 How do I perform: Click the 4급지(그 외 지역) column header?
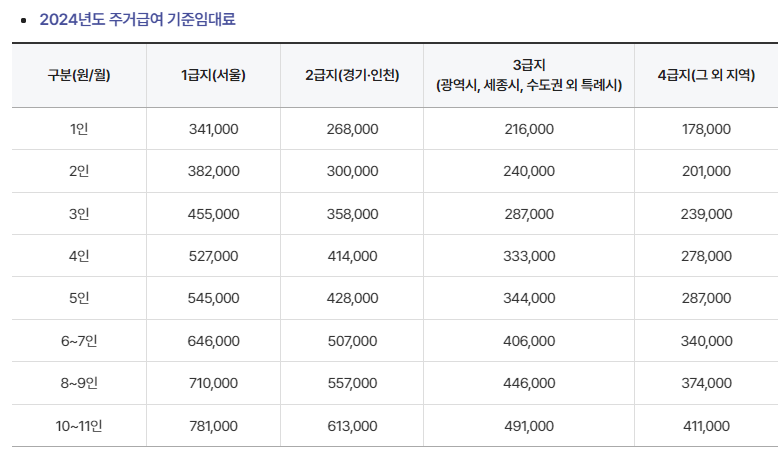coord(706,75)
